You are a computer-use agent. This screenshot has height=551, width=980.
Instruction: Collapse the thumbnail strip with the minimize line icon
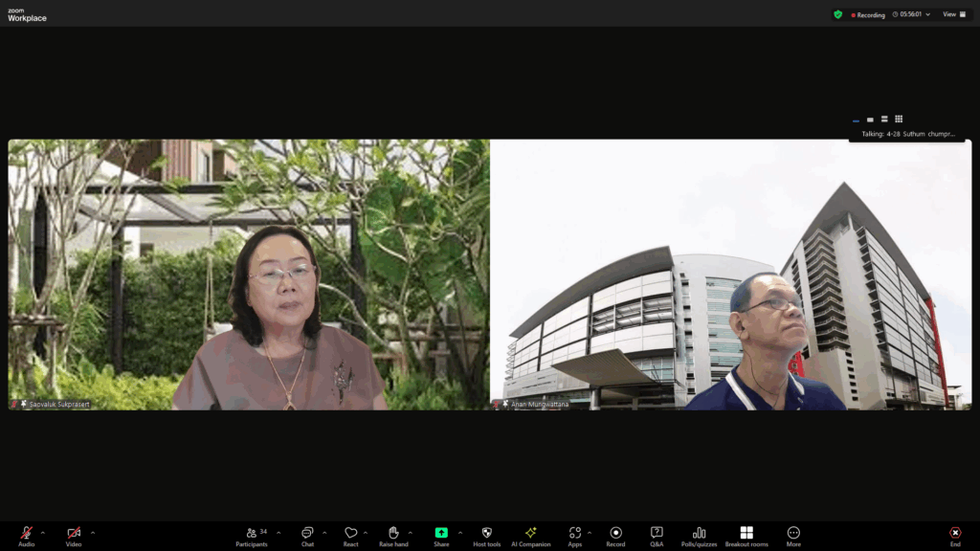[857, 121]
